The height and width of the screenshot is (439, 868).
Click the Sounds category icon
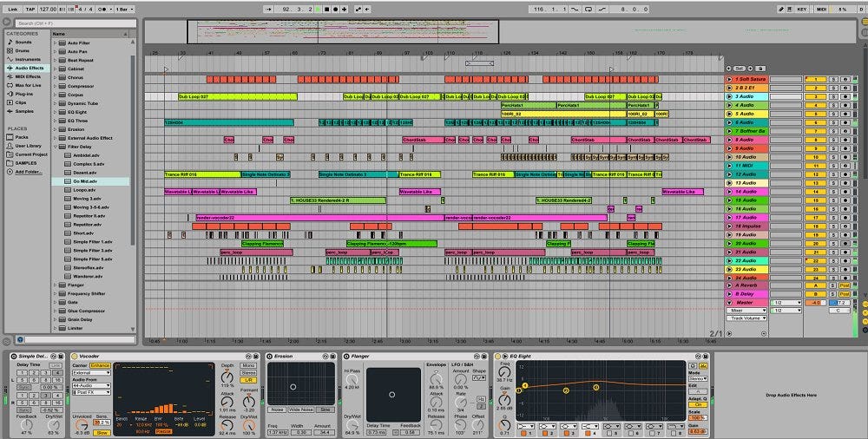(10, 42)
